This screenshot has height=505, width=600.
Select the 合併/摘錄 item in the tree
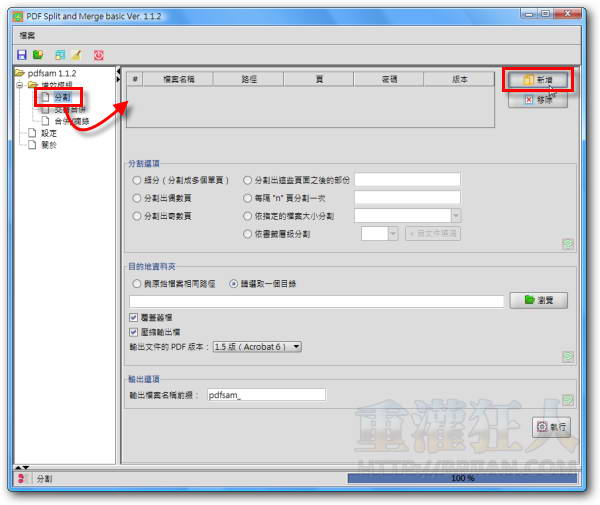pos(72,121)
